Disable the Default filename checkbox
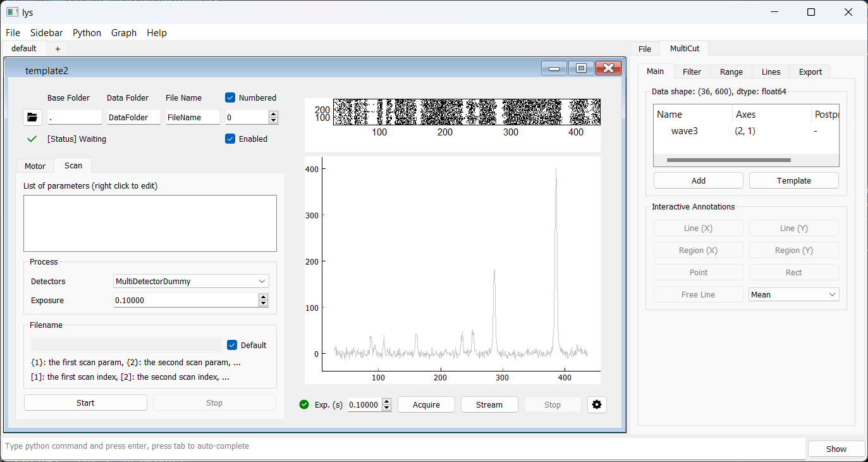The width and height of the screenshot is (868, 462). point(232,345)
